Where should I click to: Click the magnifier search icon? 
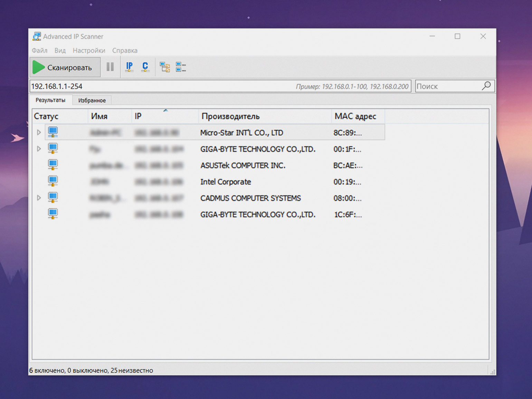[x=486, y=86]
